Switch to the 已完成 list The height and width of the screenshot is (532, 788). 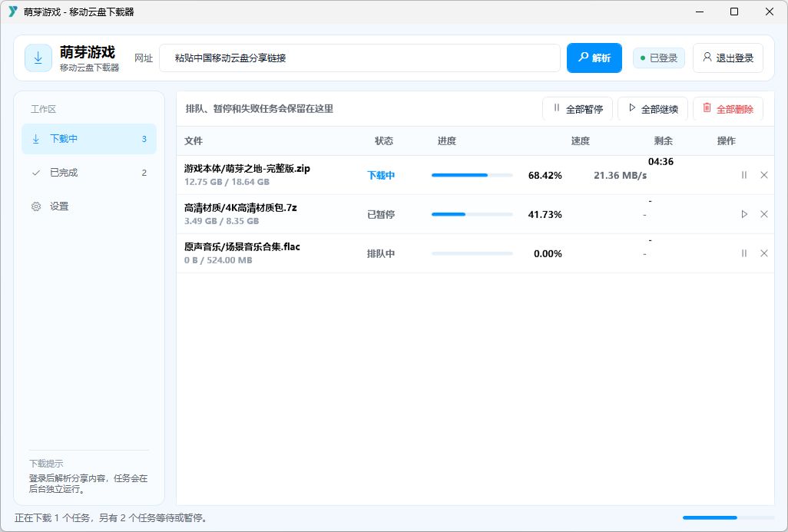click(89, 173)
